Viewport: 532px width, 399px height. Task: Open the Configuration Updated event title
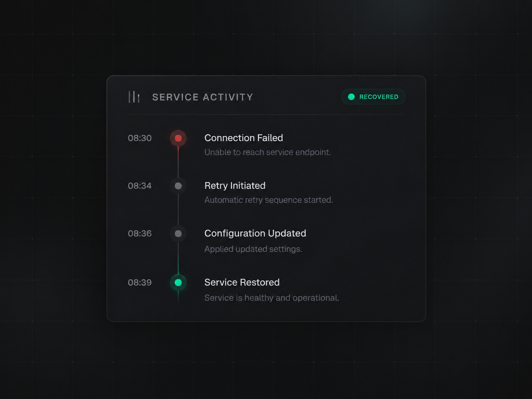pos(255,234)
